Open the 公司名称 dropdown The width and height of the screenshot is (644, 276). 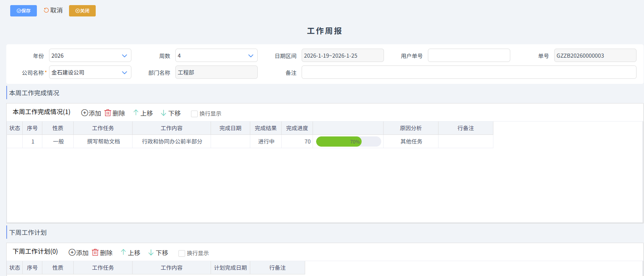click(x=90, y=73)
